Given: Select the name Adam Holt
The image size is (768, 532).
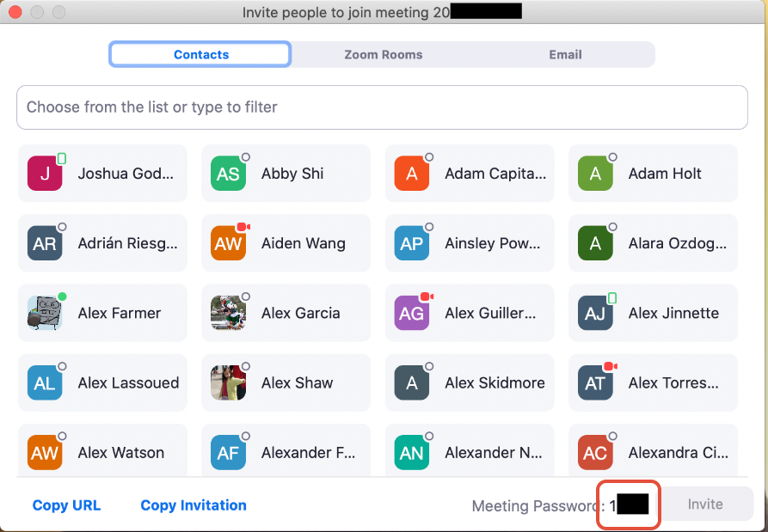Looking at the screenshot, I should tap(665, 174).
